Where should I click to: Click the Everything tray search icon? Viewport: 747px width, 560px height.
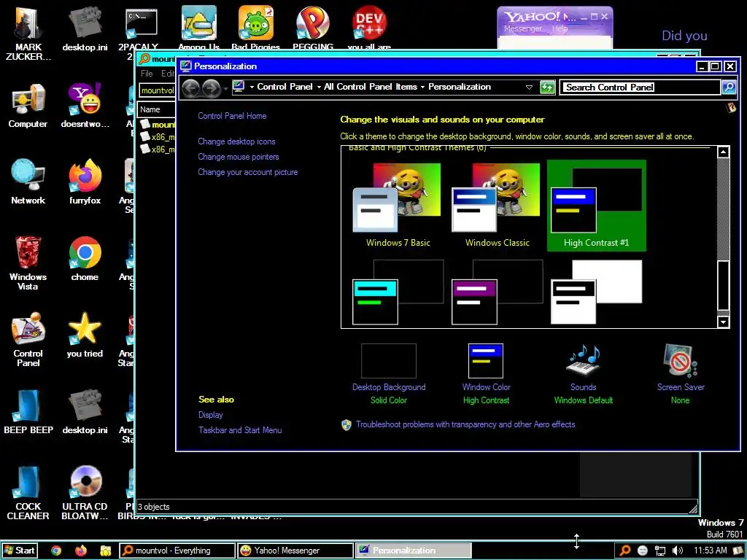click(x=625, y=551)
